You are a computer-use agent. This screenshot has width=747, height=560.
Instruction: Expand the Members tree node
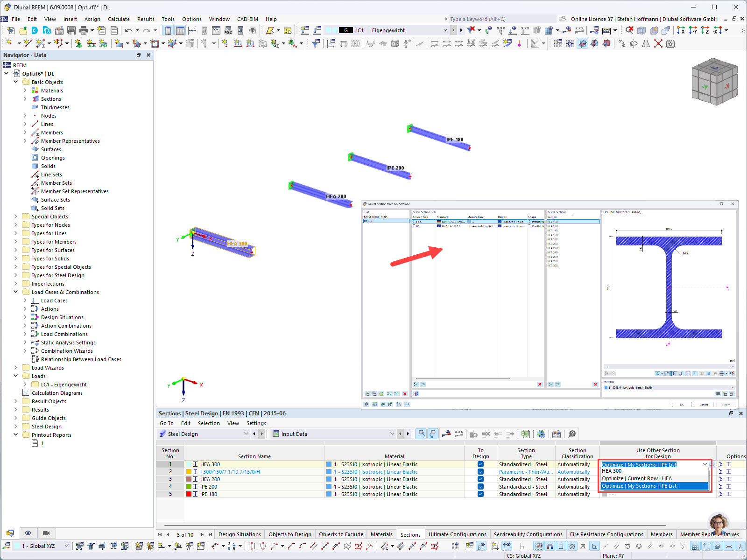tap(25, 133)
